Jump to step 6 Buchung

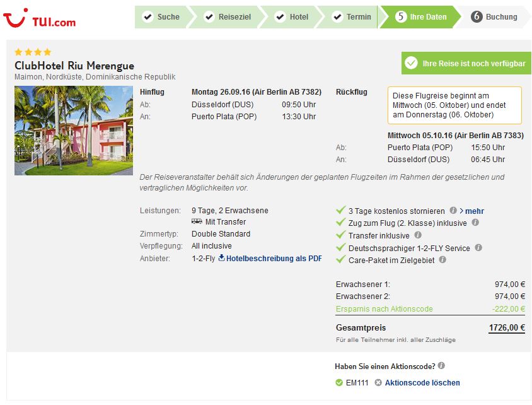[x=494, y=17]
